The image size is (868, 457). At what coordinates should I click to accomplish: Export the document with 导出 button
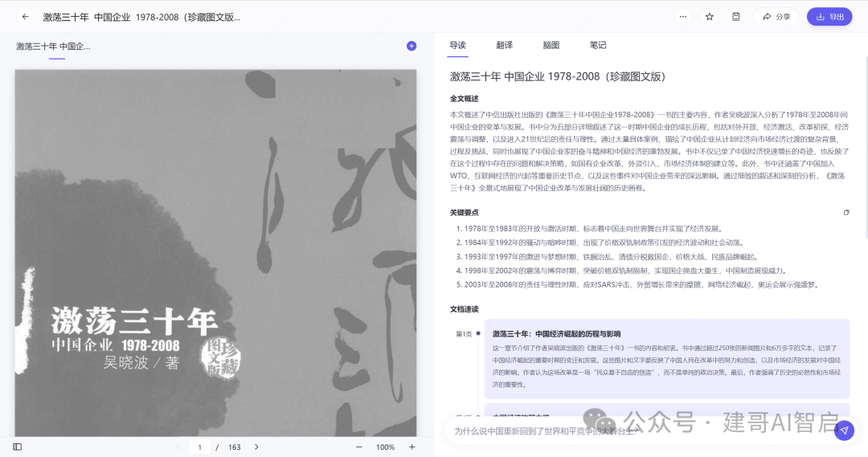(x=829, y=17)
